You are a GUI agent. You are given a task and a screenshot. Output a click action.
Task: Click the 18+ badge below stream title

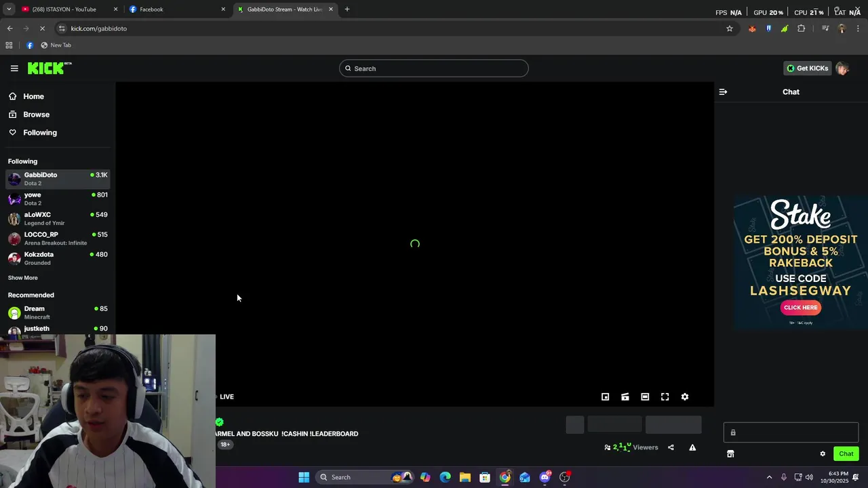tap(225, 445)
